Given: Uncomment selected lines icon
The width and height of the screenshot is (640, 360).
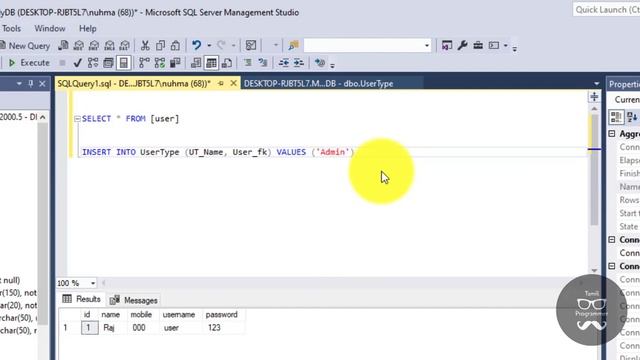Looking at the screenshot, I should [x=263, y=63].
